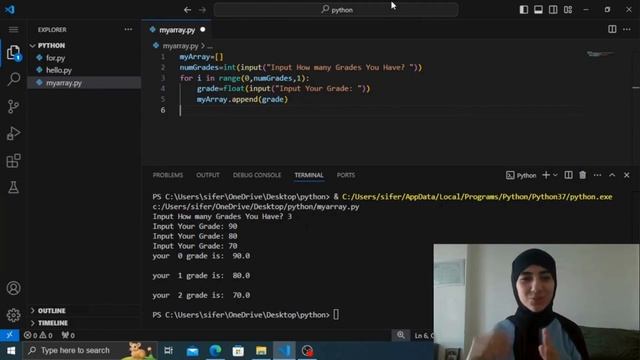Click the VS Code taskbar icon
This screenshot has height=360, width=640.
coord(284,351)
